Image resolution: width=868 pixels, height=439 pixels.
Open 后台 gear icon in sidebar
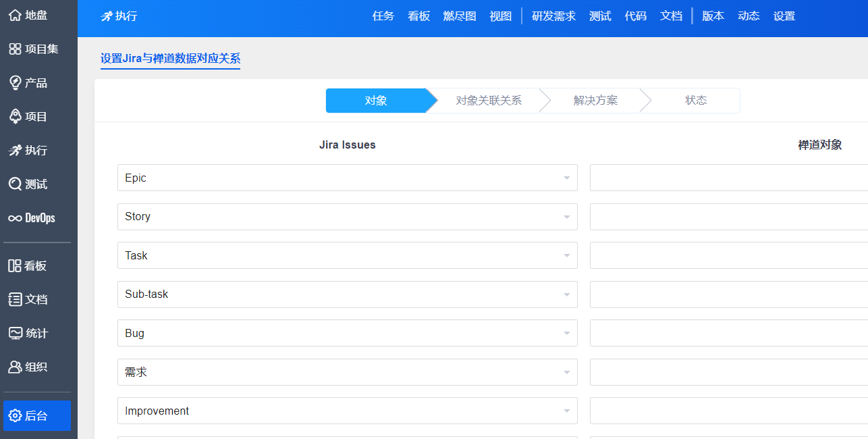point(15,415)
